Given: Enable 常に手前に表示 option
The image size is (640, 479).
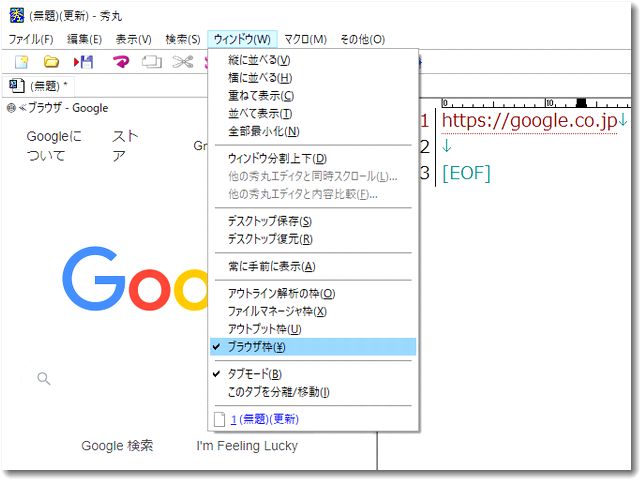Looking at the screenshot, I should coord(271,266).
